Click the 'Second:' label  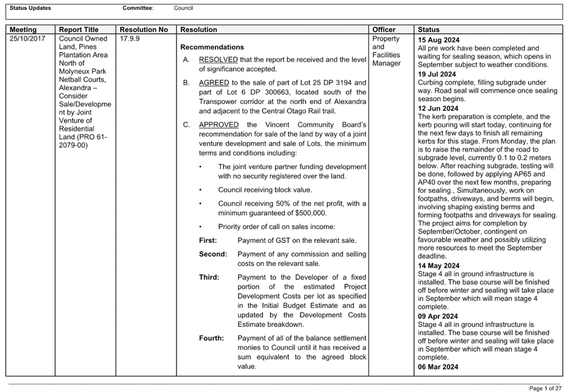[x=213, y=254]
